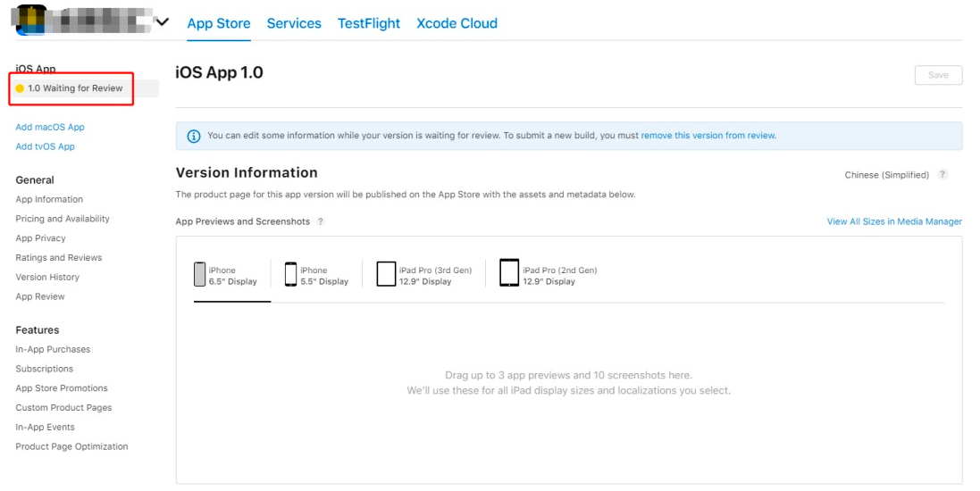Click the iOS App 1.0 heading

point(220,72)
